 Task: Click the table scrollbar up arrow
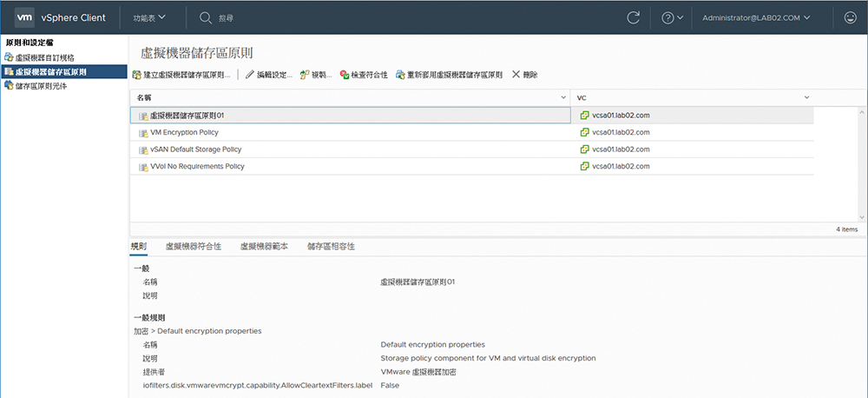tap(862, 111)
